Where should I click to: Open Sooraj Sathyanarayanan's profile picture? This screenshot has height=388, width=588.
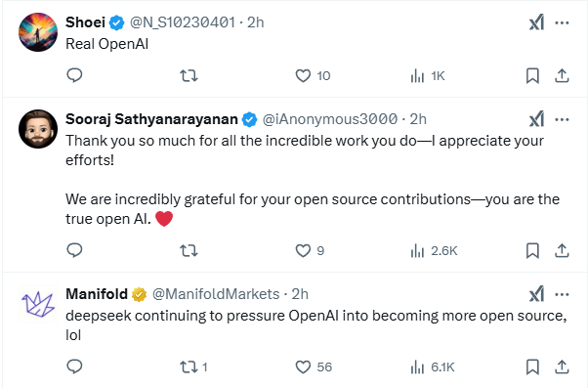click(38, 129)
